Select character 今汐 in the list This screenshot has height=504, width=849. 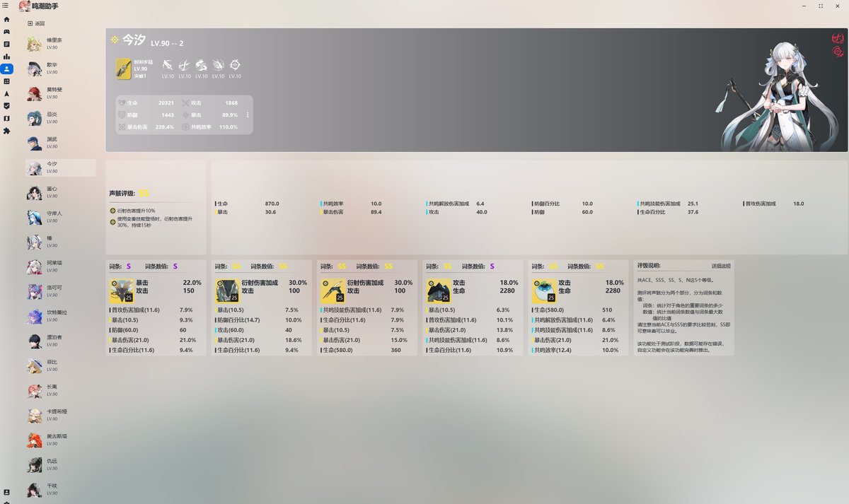click(x=60, y=168)
